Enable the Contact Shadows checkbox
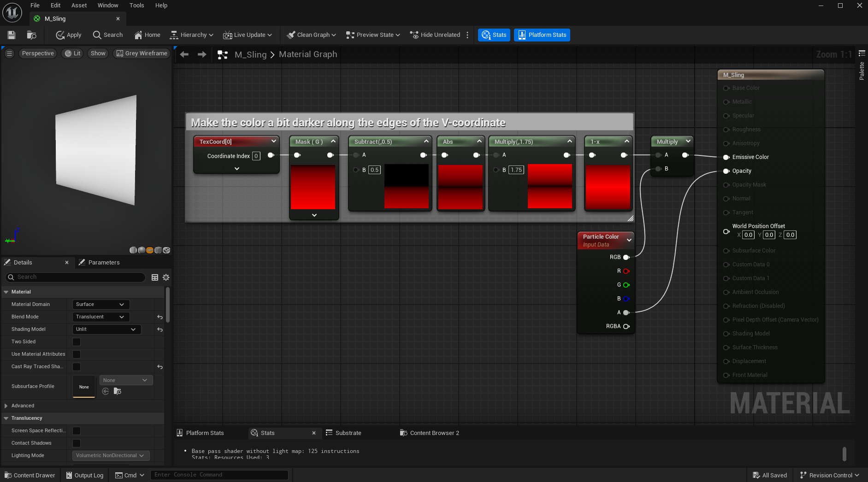 pos(77,443)
